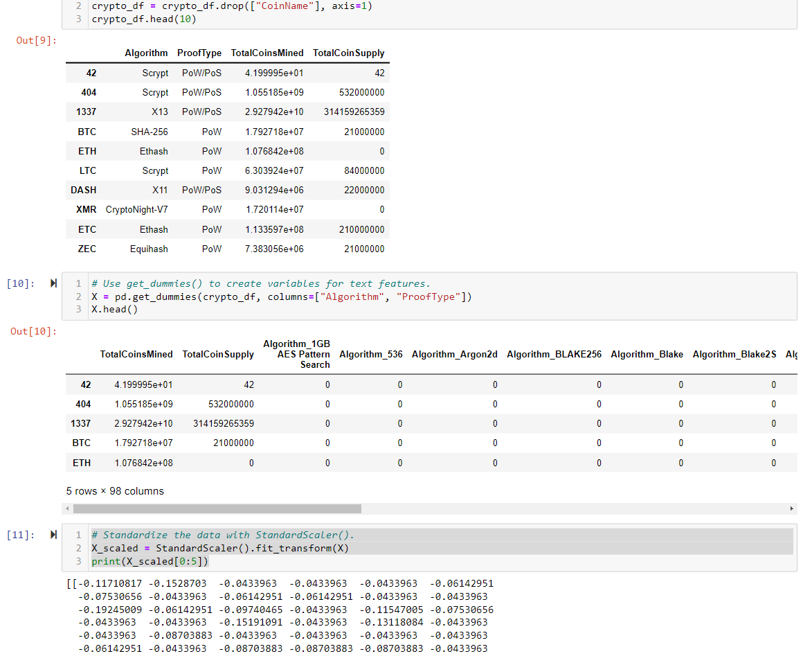This screenshot has height=656, width=812.
Task: Click the horizontal scrollbar left arrow
Action: click(x=67, y=509)
